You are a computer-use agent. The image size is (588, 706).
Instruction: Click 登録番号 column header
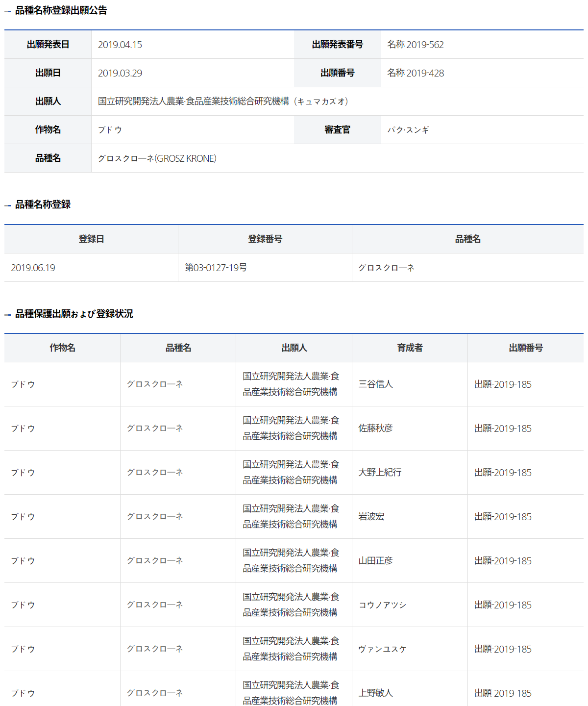(x=265, y=239)
